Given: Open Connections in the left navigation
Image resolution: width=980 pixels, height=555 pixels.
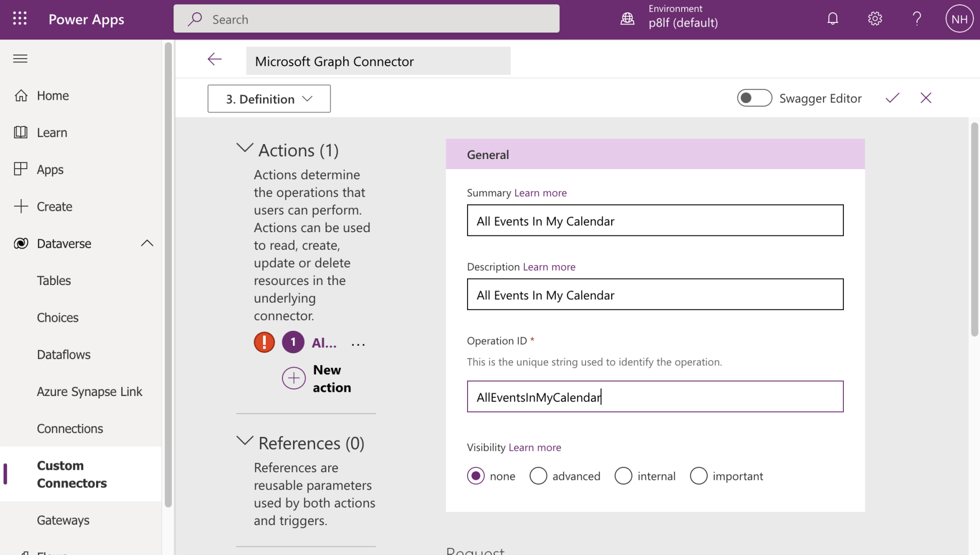Looking at the screenshot, I should point(70,429).
